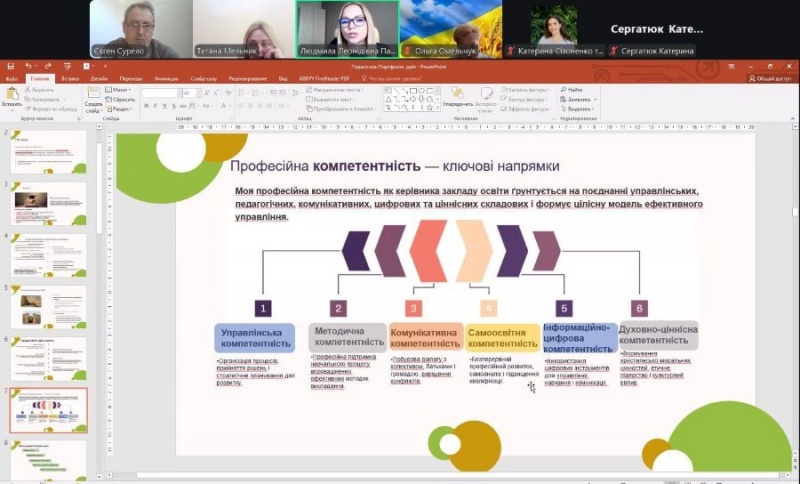Open the Дизайн ribbon tab
This screenshot has width=800, height=484.
98,77
